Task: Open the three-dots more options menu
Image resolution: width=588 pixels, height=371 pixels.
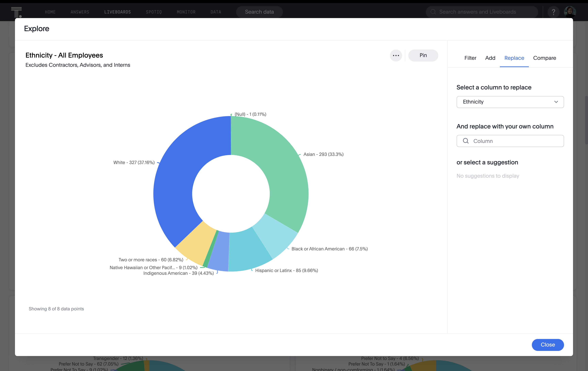Action: click(396, 56)
